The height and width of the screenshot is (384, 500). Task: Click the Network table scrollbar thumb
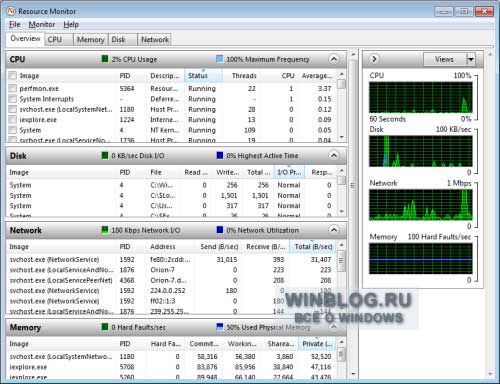click(x=341, y=261)
